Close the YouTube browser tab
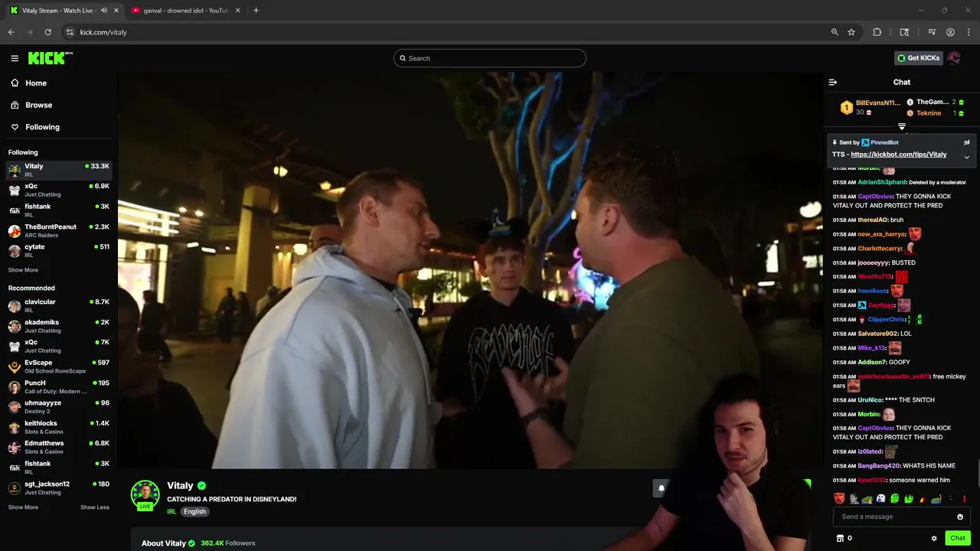980x551 pixels. (x=237, y=11)
